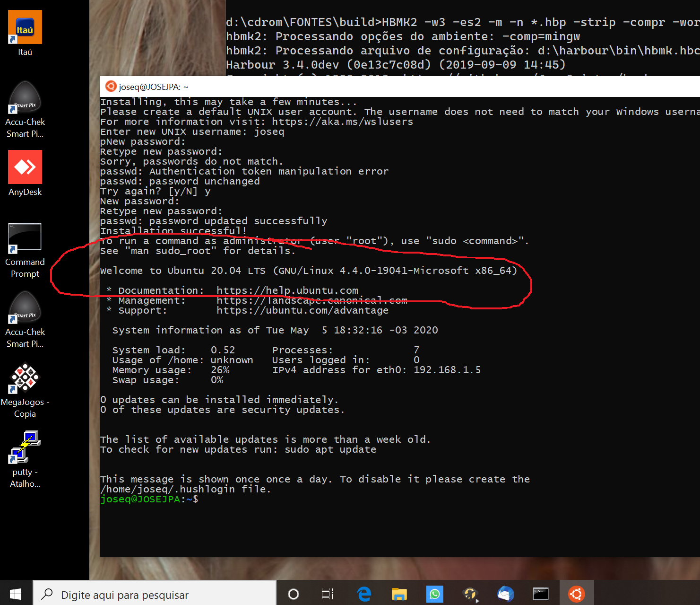The width and height of the screenshot is (700, 605).
Task: Click the Swap usage value 0%
Action: point(217,380)
